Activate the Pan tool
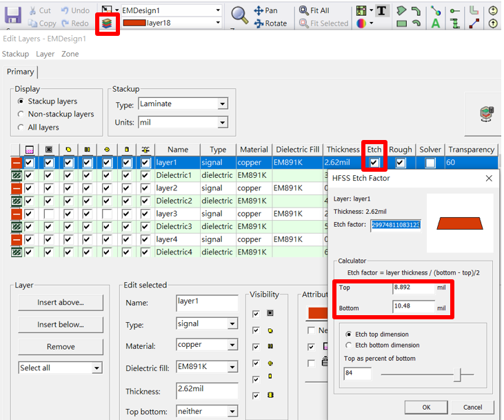Screen dimensions: 504x420 [265, 10]
